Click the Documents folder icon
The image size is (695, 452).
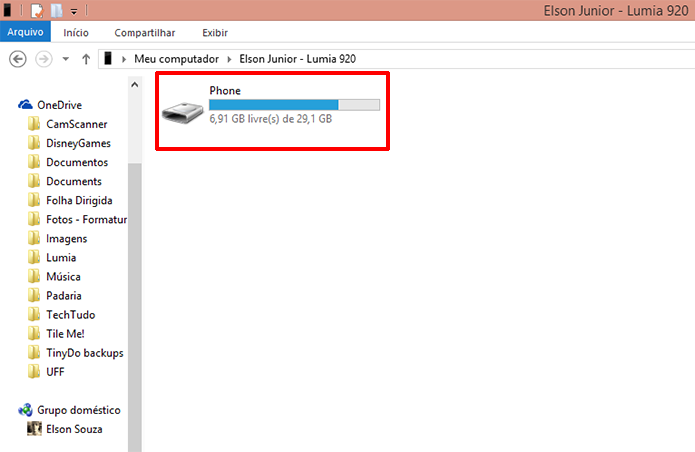click(x=34, y=181)
